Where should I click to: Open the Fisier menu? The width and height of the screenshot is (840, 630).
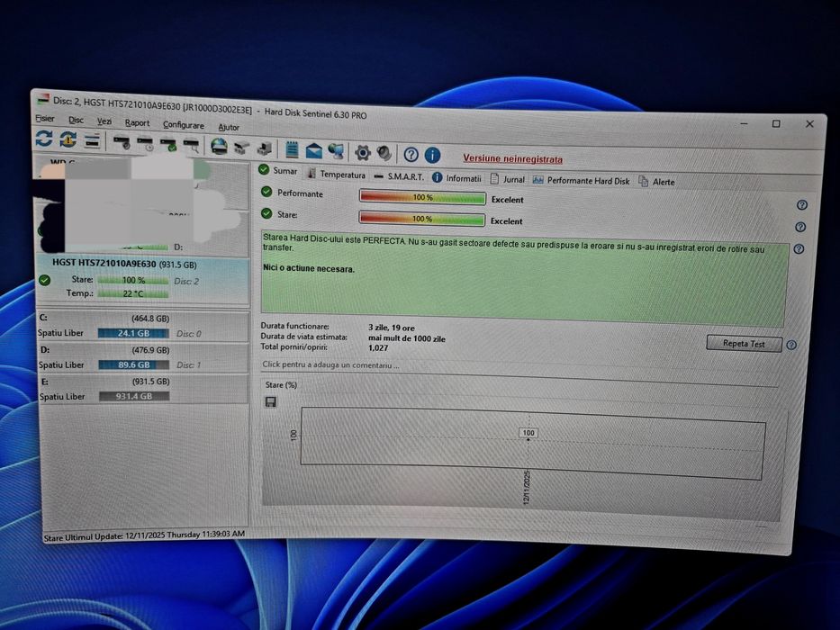coord(45,119)
